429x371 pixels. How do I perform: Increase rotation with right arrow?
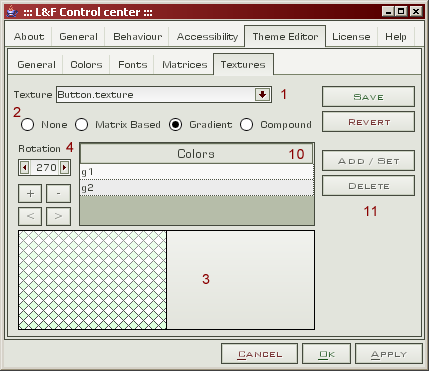click(x=64, y=167)
